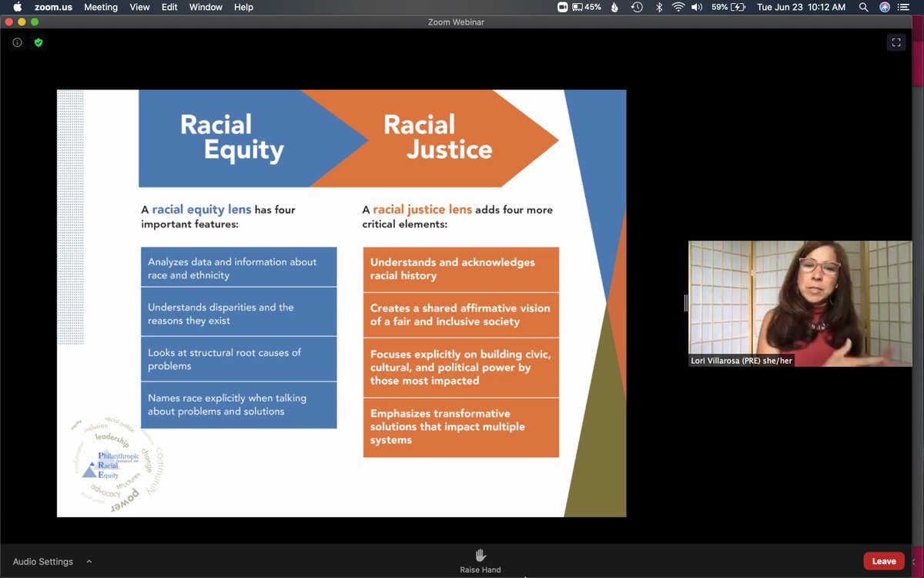Click 'Understands disparities and the reasons they exist'
The height and width of the screenshot is (578, 924).
pyautogui.click(x=239, y=312)
